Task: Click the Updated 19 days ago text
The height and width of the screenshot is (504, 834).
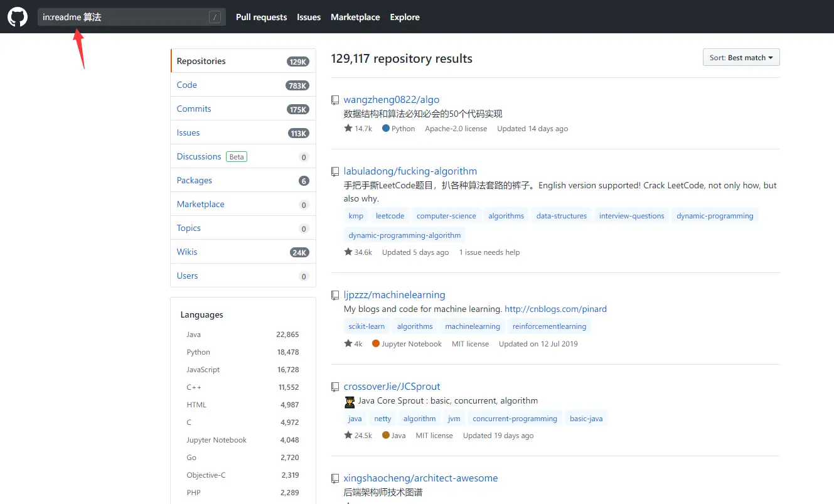Action: pos(498,436)
